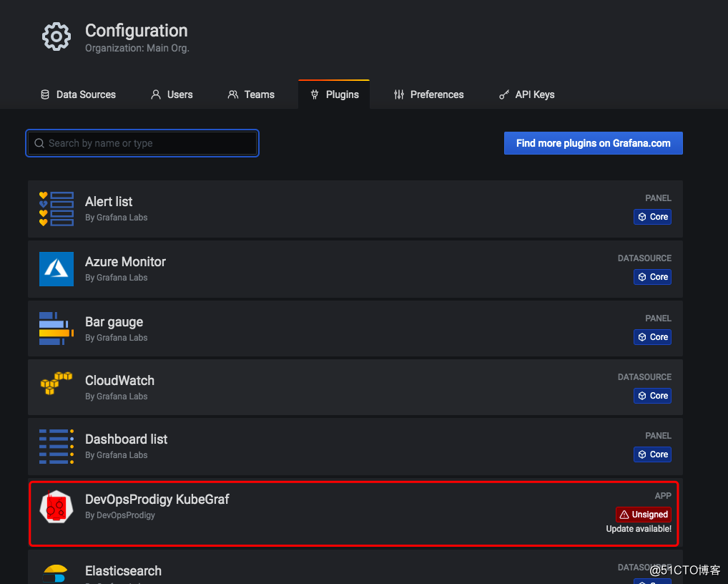This screenshot has width=728, height=584.
Task: Open the Bar gauge plugin
Action: point(355,328)
